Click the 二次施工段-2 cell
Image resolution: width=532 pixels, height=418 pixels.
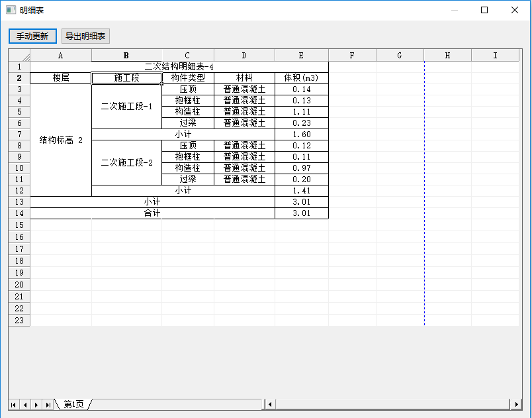tap(126, 163)
